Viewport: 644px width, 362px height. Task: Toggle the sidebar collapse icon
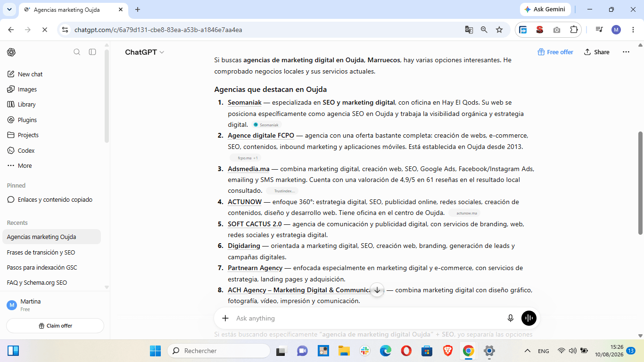[x=92, y=52]
